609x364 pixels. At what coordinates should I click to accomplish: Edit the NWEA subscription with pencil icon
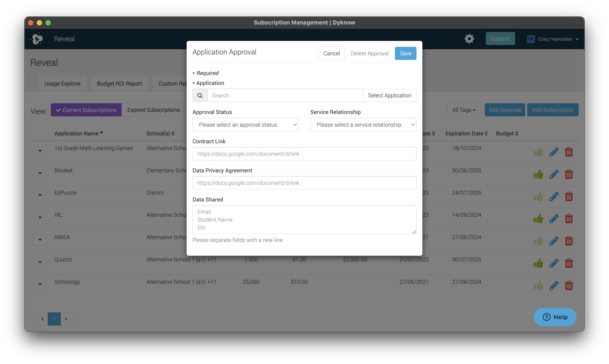(554, 241)
